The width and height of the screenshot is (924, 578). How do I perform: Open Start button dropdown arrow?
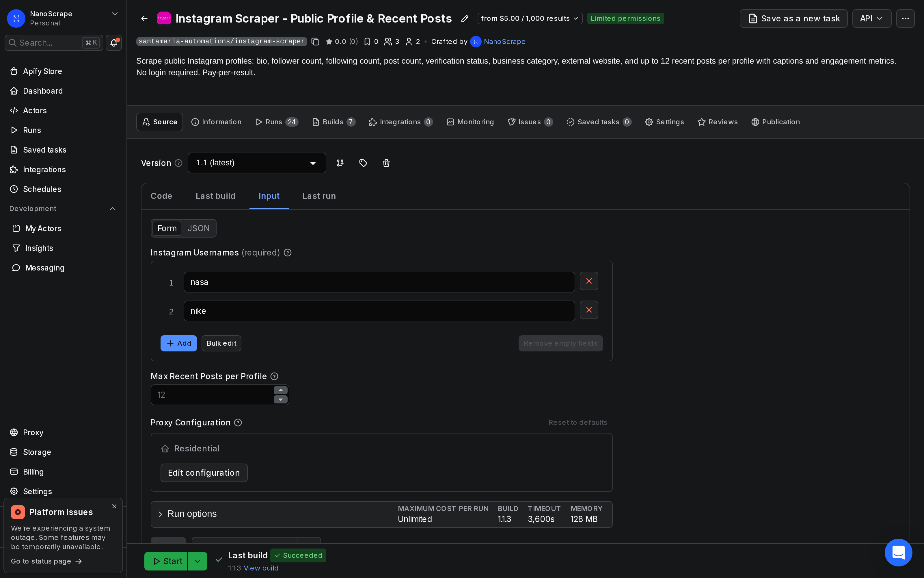198,561
